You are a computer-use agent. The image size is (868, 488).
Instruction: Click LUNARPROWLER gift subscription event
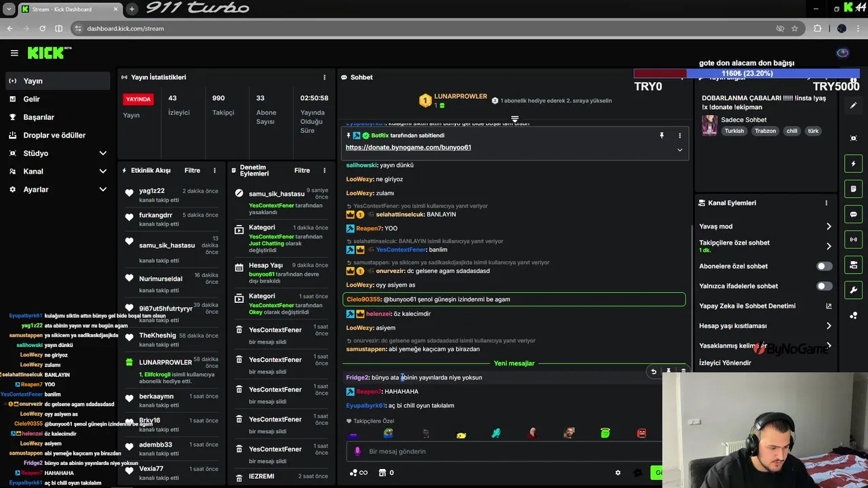pyautogui.click(x=173, y=371)
